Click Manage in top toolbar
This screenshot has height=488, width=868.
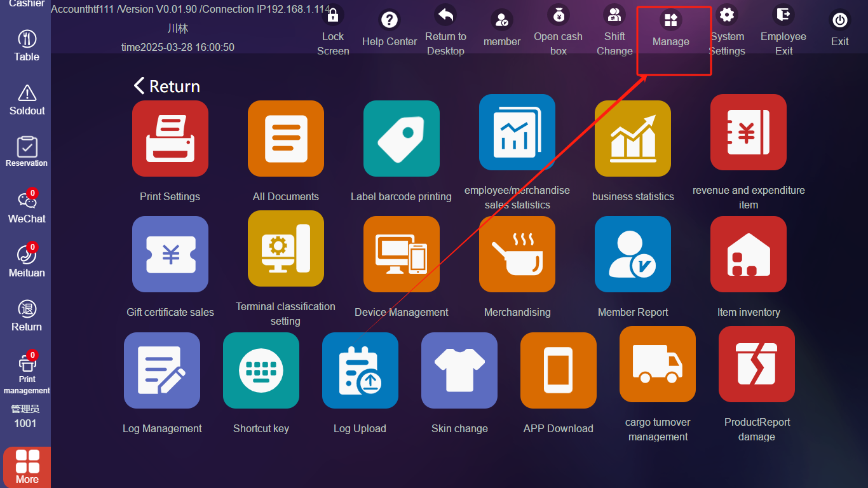click(670, 30)
